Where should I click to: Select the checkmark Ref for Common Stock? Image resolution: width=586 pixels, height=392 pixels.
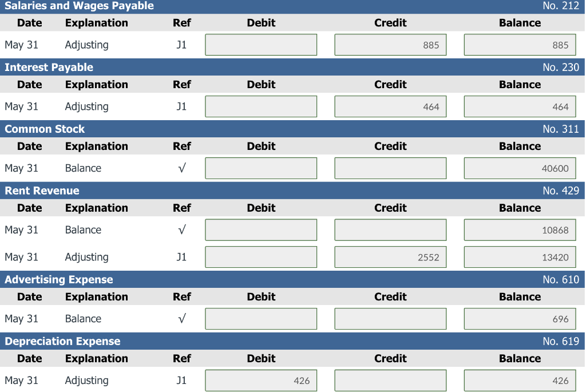(x=181, y=168)
